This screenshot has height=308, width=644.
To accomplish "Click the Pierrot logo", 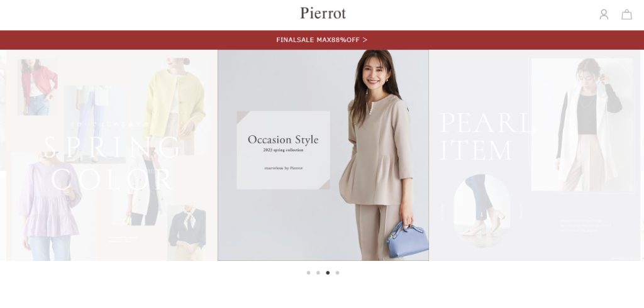I will coord(323,13).
